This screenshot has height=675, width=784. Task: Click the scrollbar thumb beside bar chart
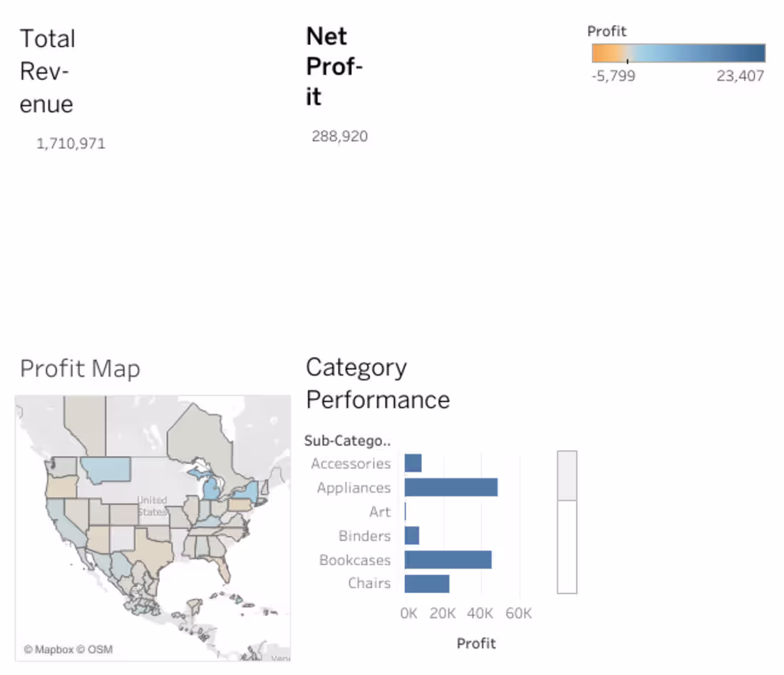[567, 475]
